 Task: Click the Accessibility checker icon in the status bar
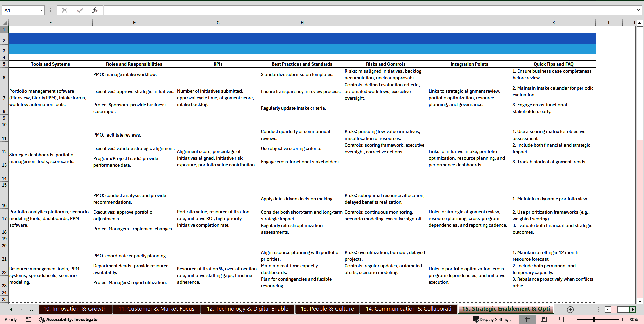(x=42, y=319)
